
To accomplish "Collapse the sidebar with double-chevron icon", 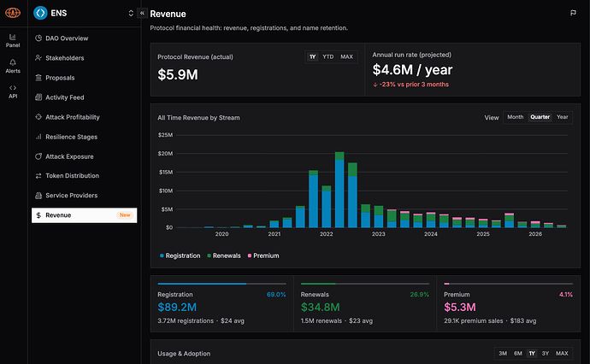I will coord(142,13).
